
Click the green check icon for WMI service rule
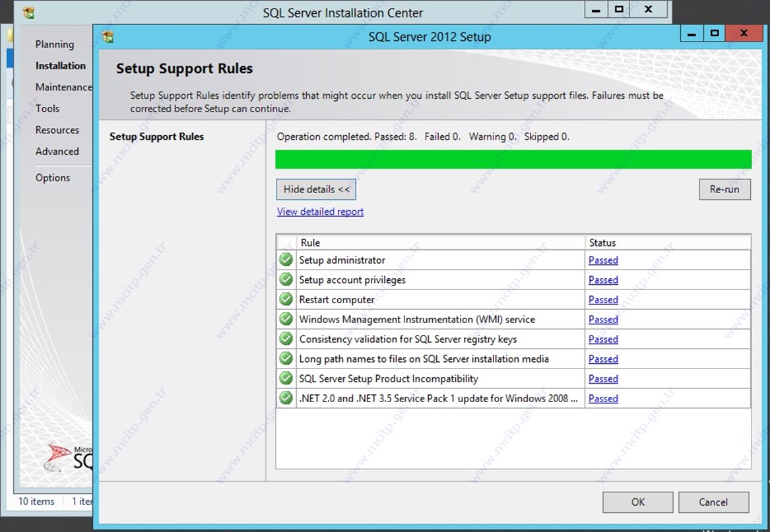tap(286, 319)
